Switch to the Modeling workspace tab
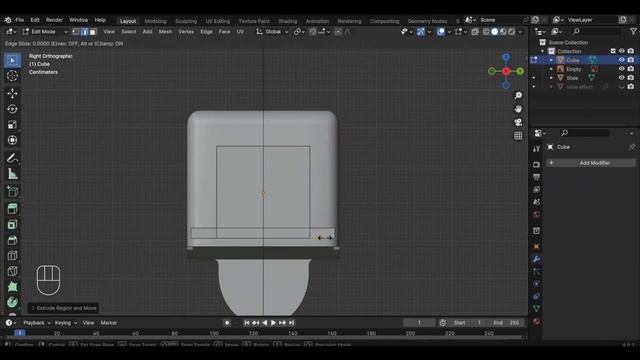This screenshot has height=360, width=640. [x=156, y=21]
